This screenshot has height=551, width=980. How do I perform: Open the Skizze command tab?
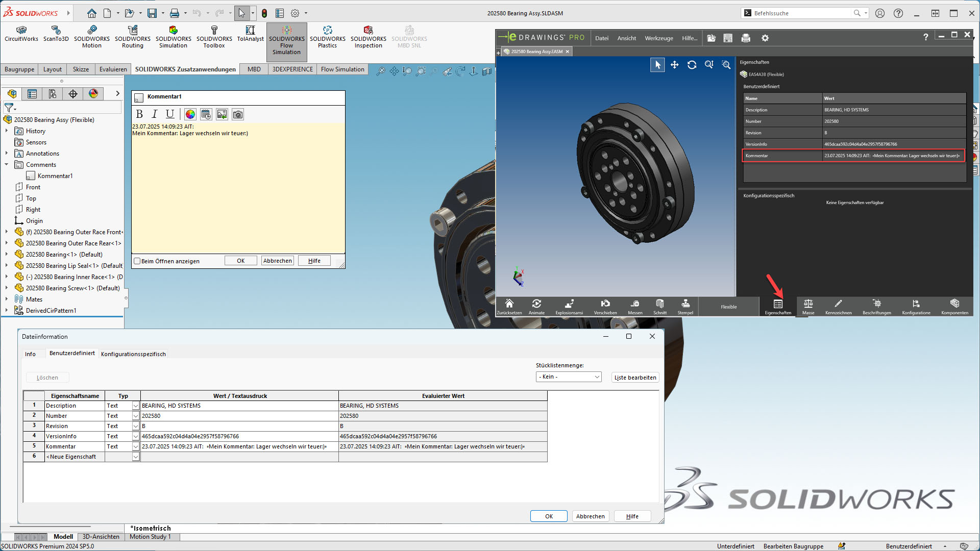point(81,69)
